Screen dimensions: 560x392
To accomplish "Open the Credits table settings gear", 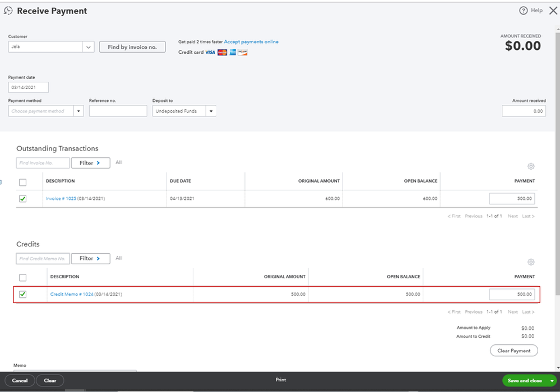I will coord(531,262).
